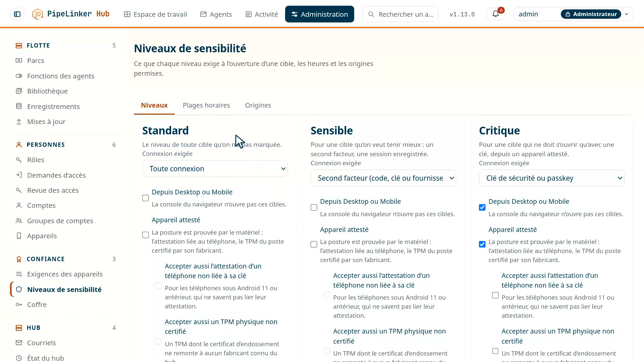The image size is (644, 362).
Task: Click the Courriels envelope icon
Action: tap(19, 343)
